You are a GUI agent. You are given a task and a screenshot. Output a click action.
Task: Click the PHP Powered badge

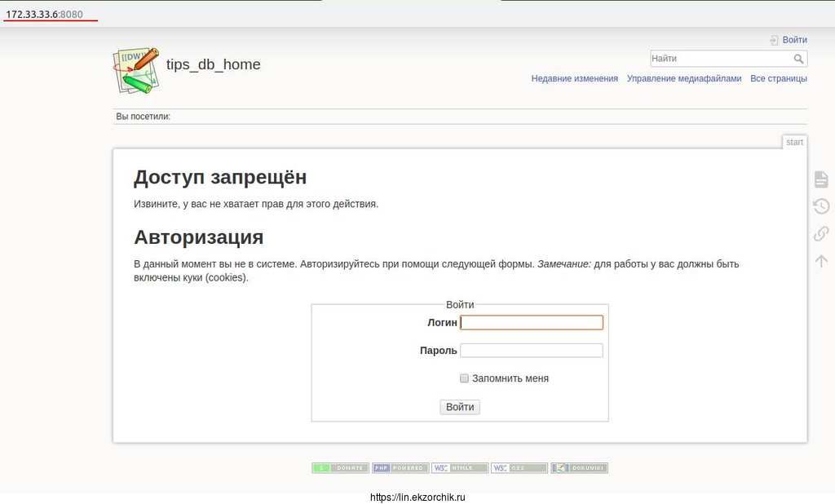[400, 468]
